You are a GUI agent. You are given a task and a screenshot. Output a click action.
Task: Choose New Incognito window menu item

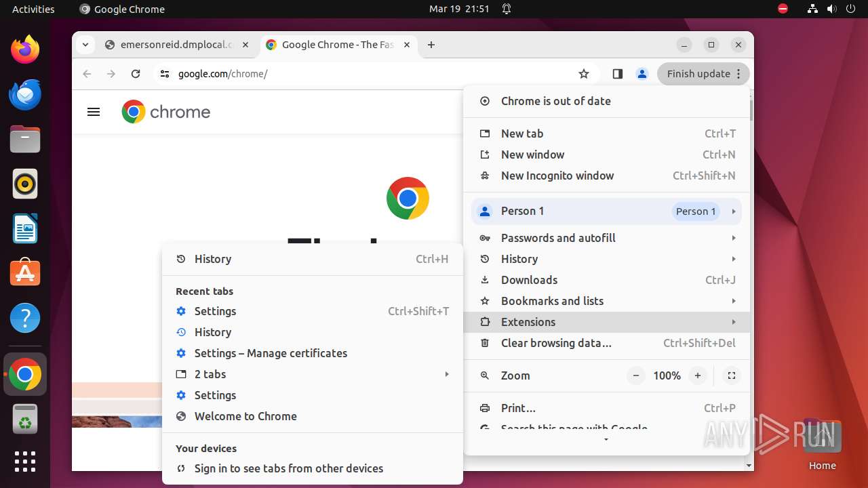tap(607, 176)
